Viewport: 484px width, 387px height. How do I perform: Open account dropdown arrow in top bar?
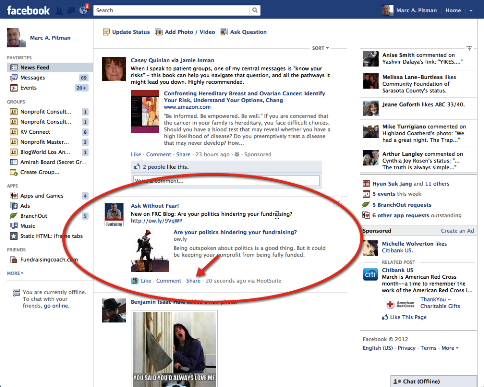click(471, 10)
